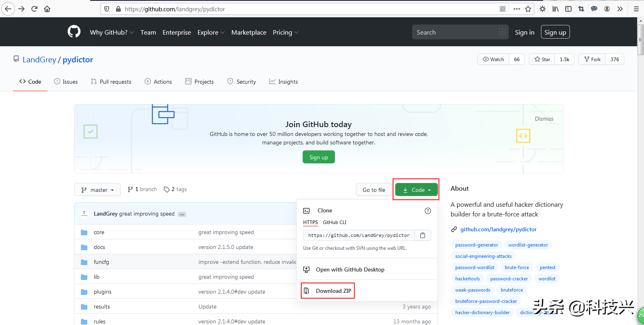Dismiss the Join GitHub today banner
Viewport: 644px width, 325px height.
[544, 119]
